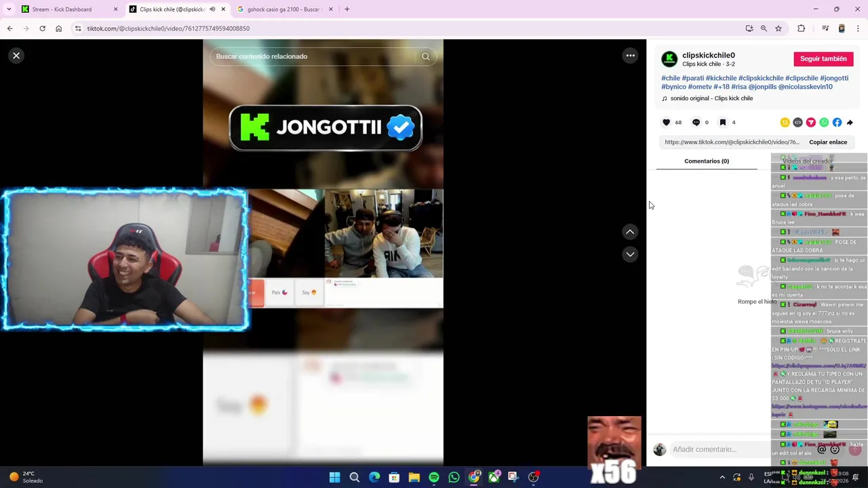This screenshot has height=488, width=868.
Task: Open comments via speech bubble icon
Action: click(x=696, y=123)
